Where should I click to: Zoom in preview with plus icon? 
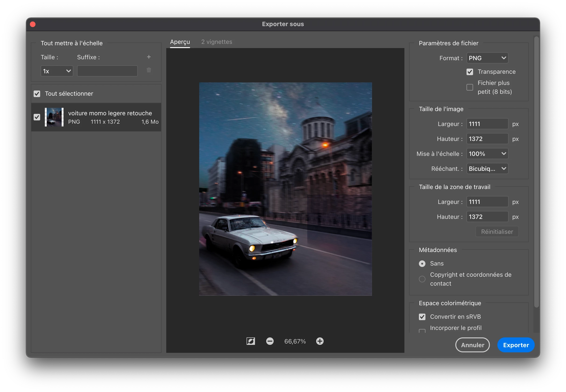pyautogui.click(x=319, y=341)
